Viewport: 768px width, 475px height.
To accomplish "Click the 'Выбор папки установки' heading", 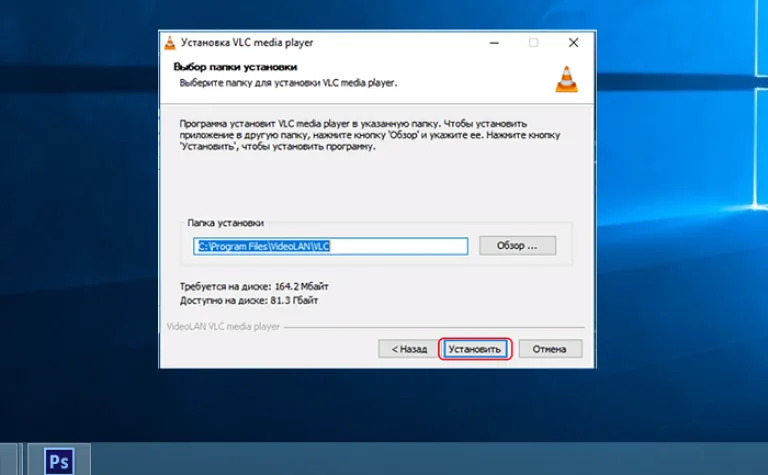I will click(x=235, y=67).
